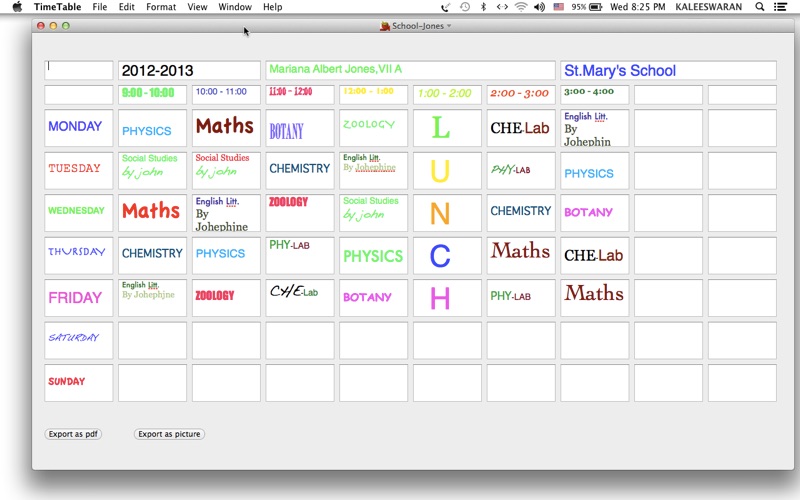Click the Export as picture button
This screenshot has height=500, width=800.
point(169,434)
